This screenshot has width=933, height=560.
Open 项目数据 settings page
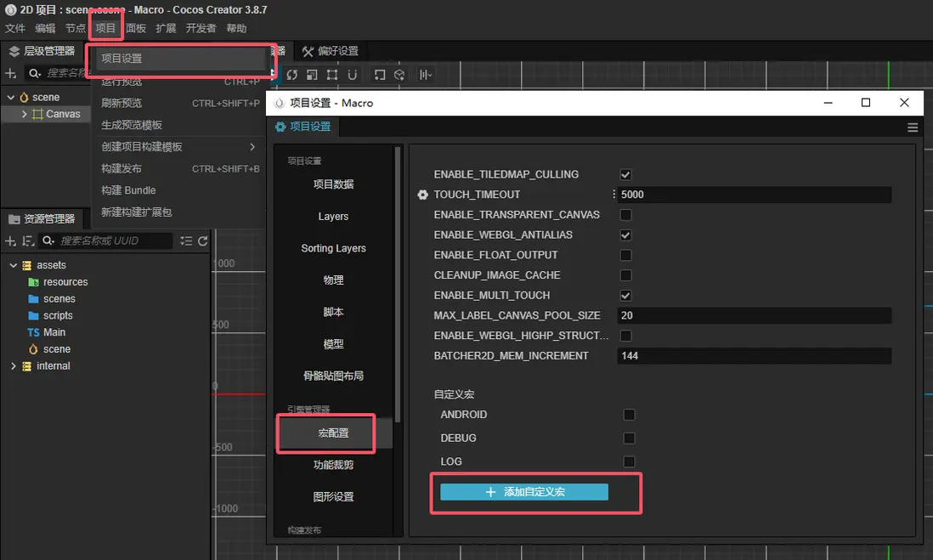pyautogui.click(x=333, y=184)
